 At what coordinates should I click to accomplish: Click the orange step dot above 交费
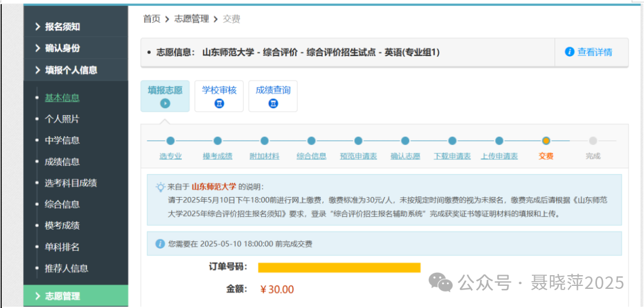(546, 141)
